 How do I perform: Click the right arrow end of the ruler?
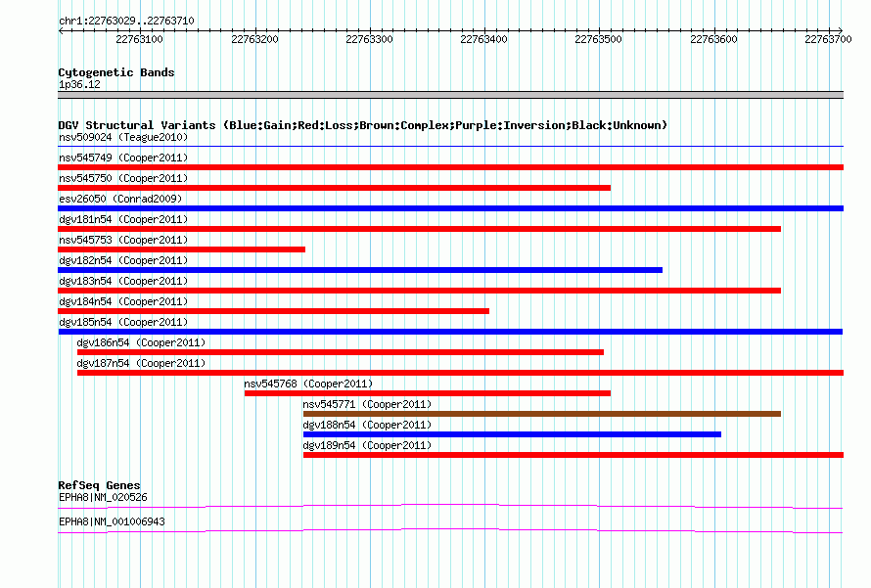(x=841, y=30)
